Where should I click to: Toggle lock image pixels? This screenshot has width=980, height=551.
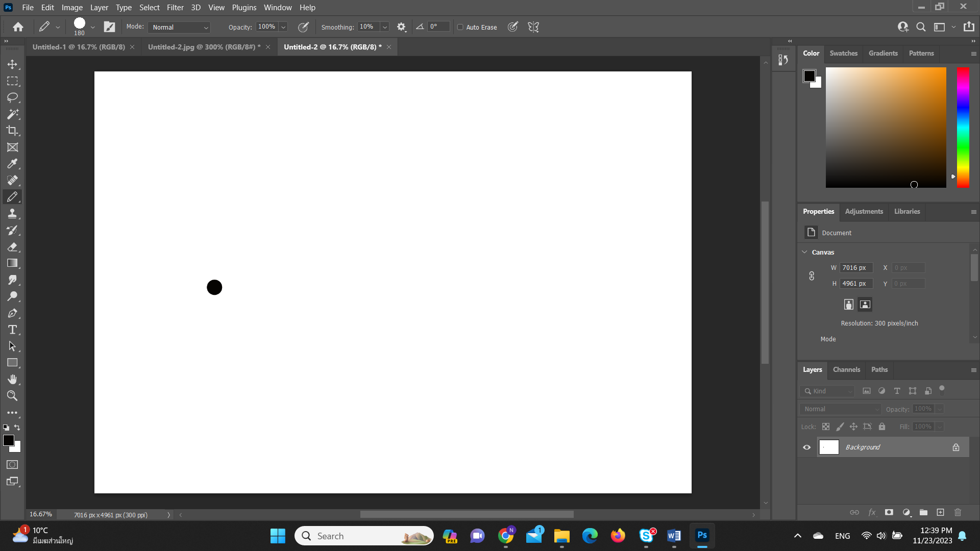coord(840,427)
